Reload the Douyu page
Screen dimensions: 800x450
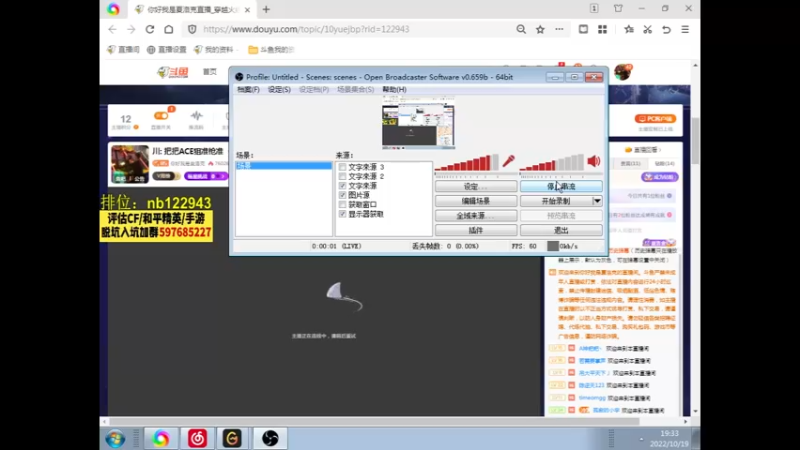tap(150, 29)
